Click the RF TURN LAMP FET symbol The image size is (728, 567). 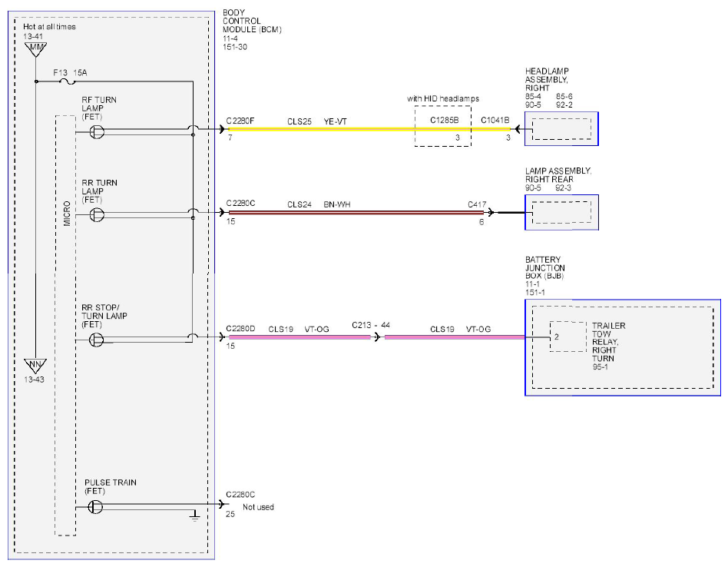click(x=97, y=132)
